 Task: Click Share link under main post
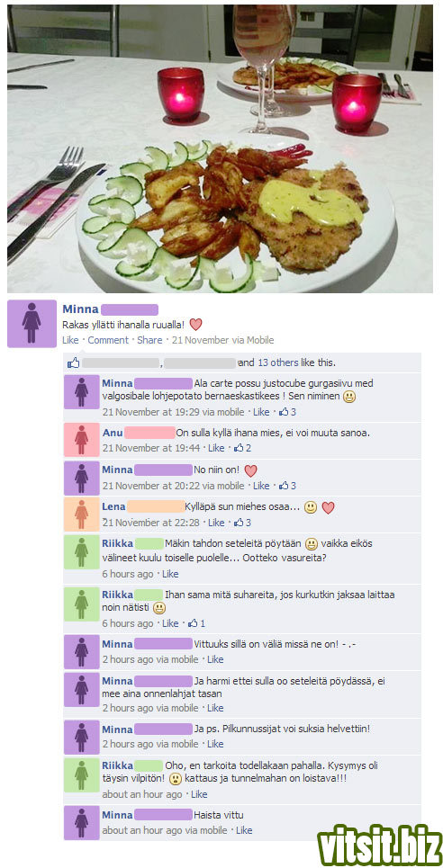point(149,340)
